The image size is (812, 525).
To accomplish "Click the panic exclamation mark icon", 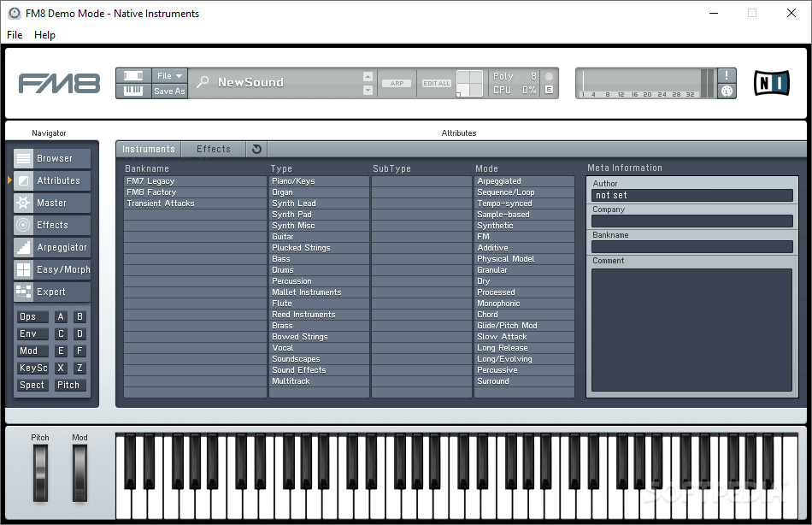I will [727, 75].
